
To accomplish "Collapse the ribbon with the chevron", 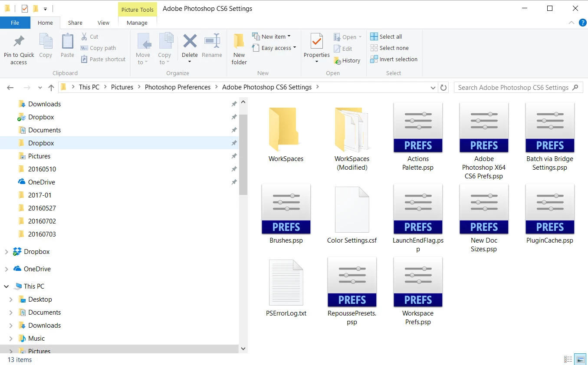I will pos(572,23).
